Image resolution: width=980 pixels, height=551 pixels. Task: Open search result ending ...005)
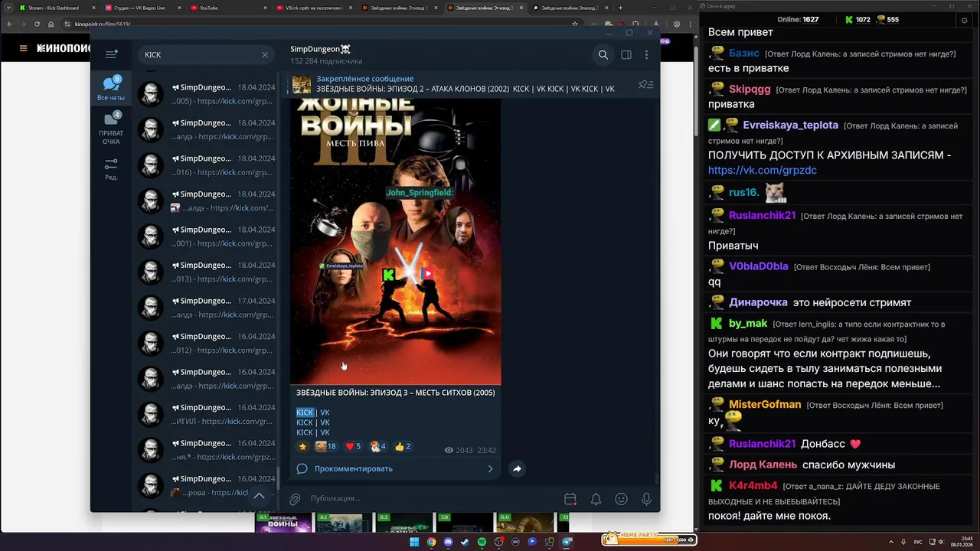(205, 94)
